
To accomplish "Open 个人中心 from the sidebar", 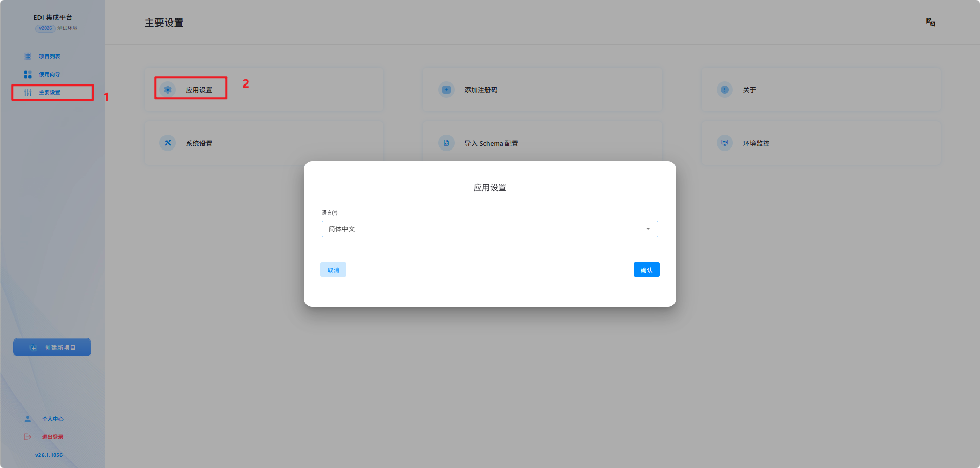I will tap(52, 419).
